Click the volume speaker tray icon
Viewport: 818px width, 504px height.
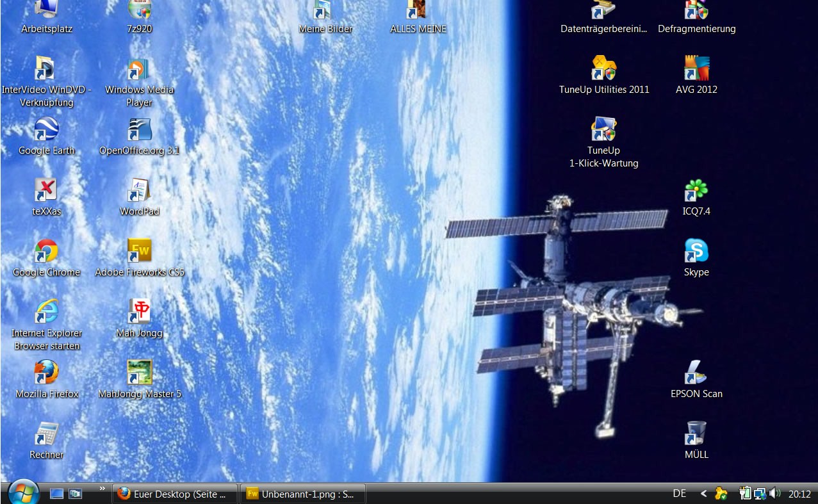pyautogui.click(x=775, y=493)
